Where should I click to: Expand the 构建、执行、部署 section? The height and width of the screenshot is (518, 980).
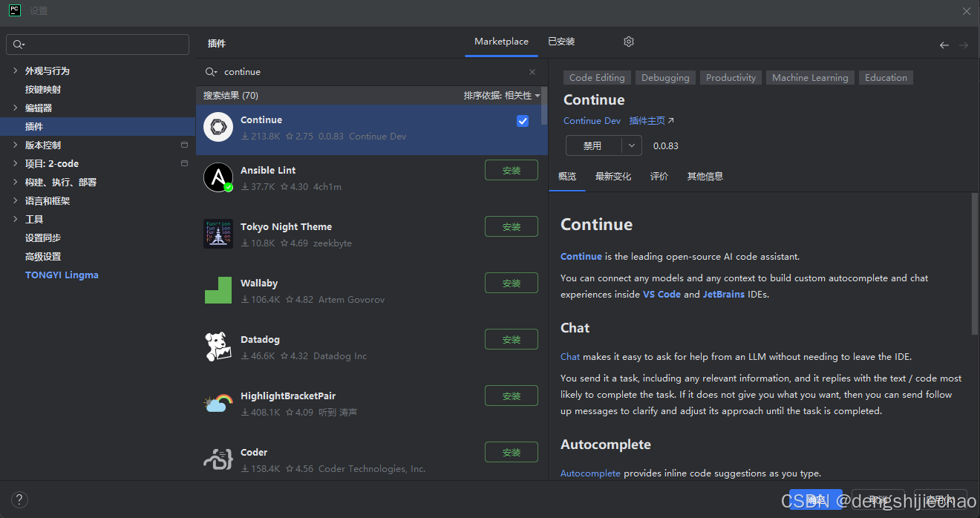pyautogui.click(x=16, y=182)
